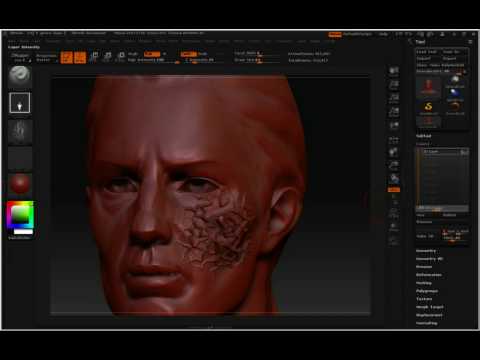Expand the Displacement section
480x360 pixels.
429,315
